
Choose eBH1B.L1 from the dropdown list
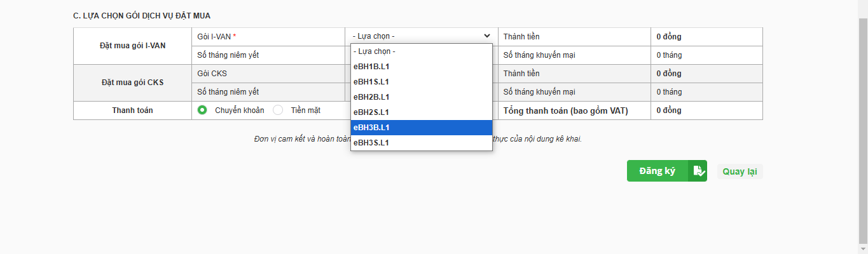[422, 67]
